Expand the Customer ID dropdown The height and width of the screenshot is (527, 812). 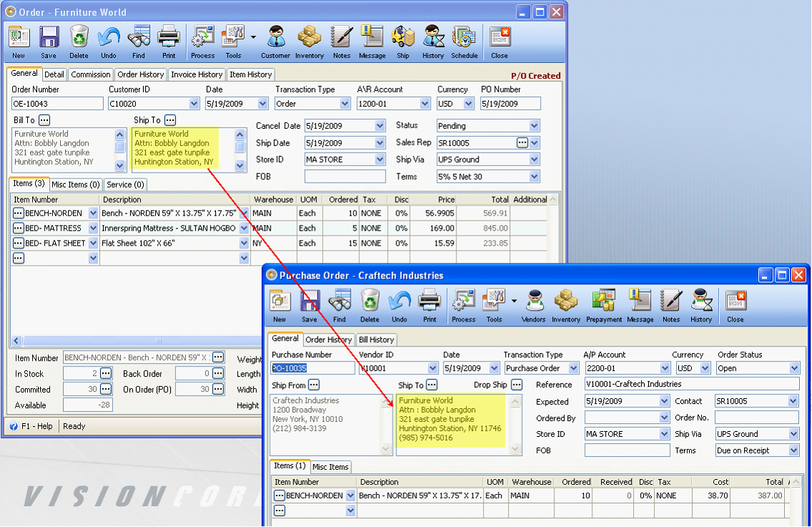pyautogui.click(x=194, y=104)
